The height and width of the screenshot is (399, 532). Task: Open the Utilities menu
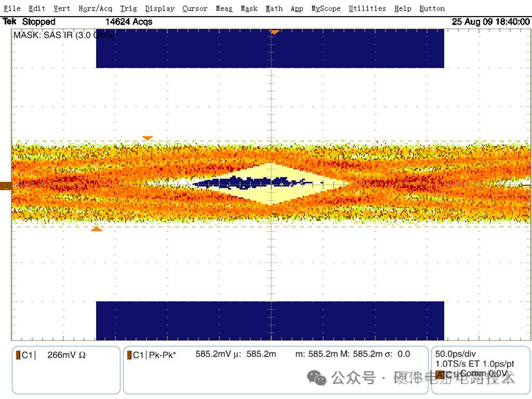point(368,9)
